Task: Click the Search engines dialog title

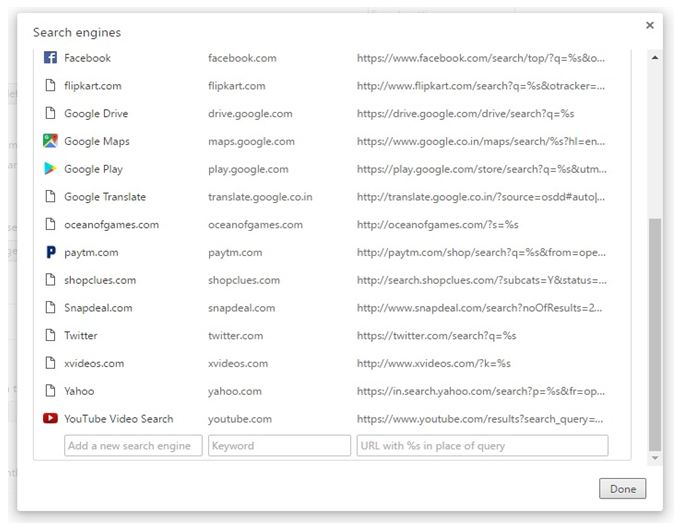Action: (x=77, y=32)
